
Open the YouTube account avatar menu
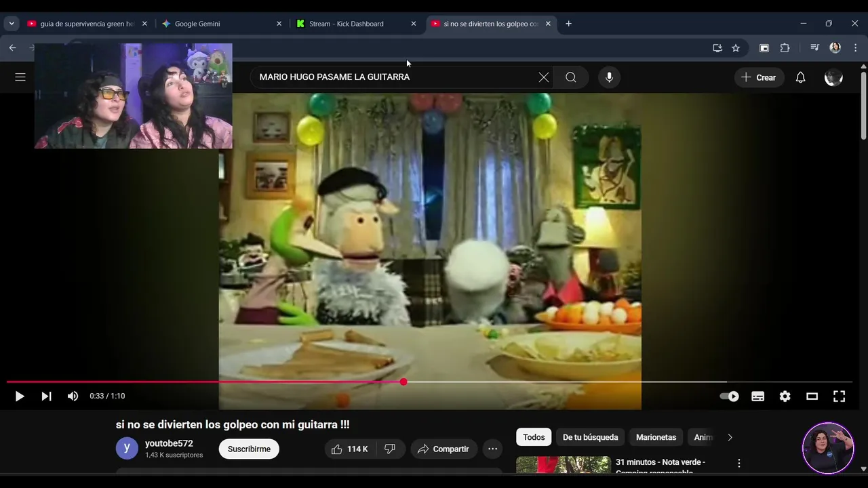[833, 77]
